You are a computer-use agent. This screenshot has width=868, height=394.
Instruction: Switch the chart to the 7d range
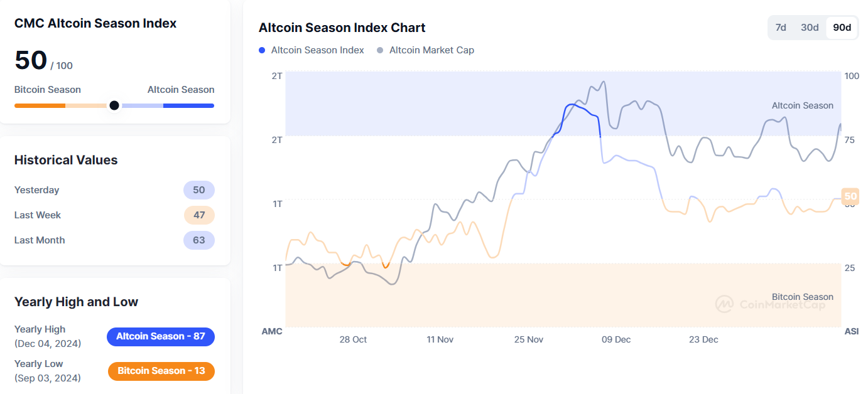[781, 28]
